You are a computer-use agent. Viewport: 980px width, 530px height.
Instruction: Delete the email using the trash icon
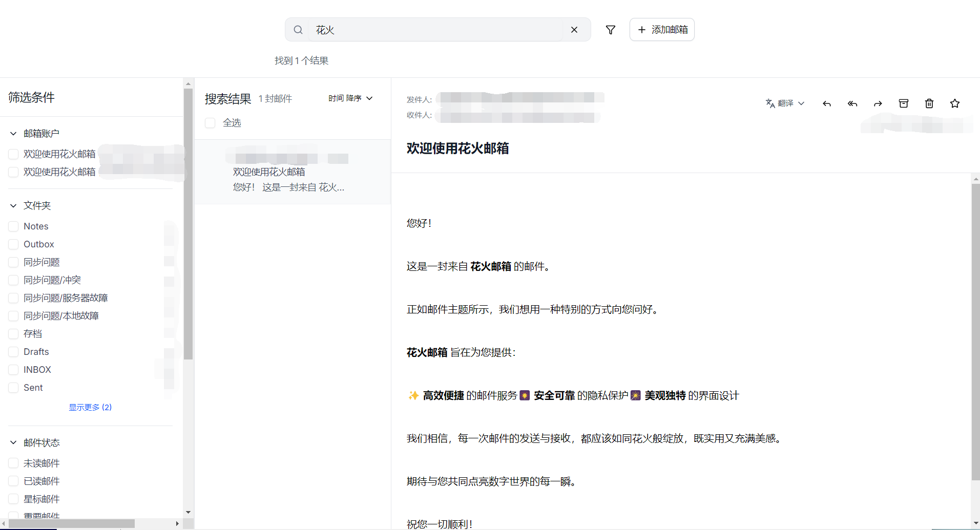pyautogui.click(x=929, y=103)
